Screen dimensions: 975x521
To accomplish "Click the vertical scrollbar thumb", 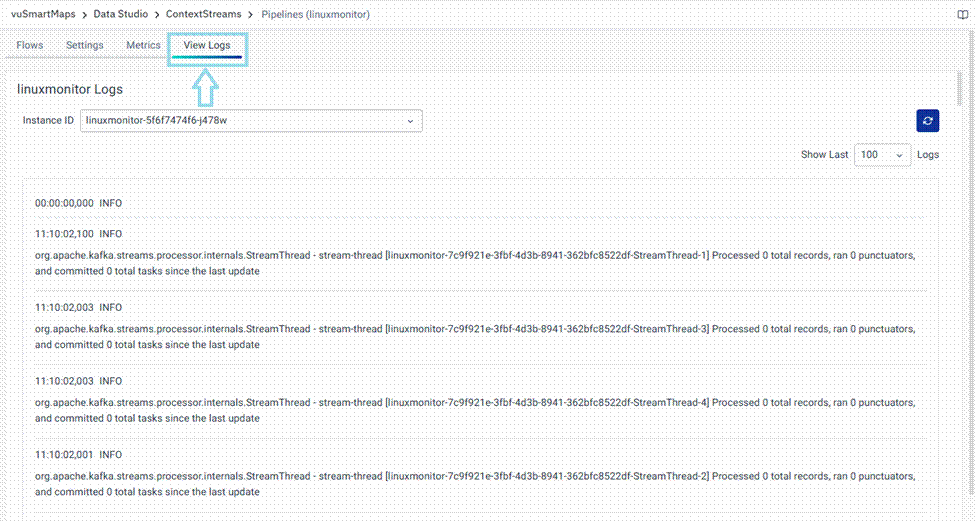I will coord(961,88).
